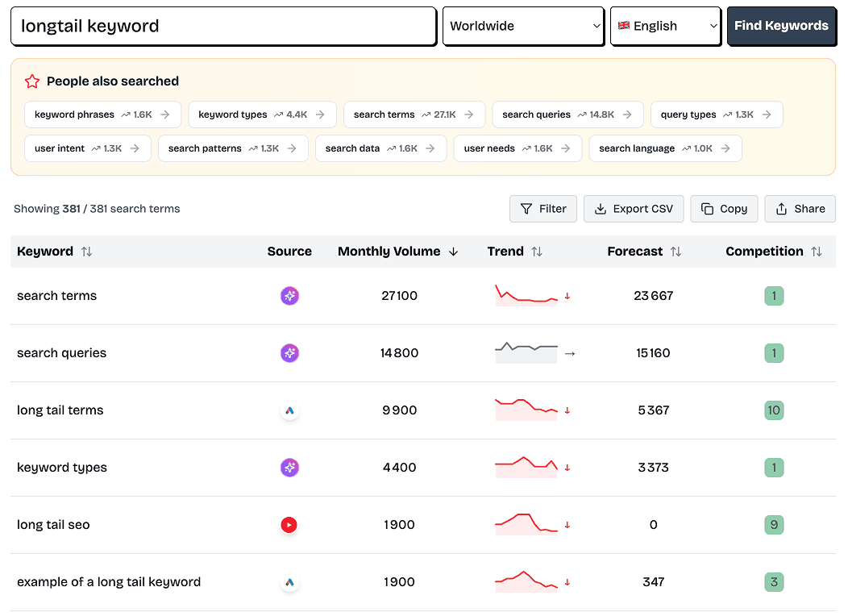
Task: Click the green competition badge for "long tail terms"
Action: pyautogui.click(x=774, y=410)
